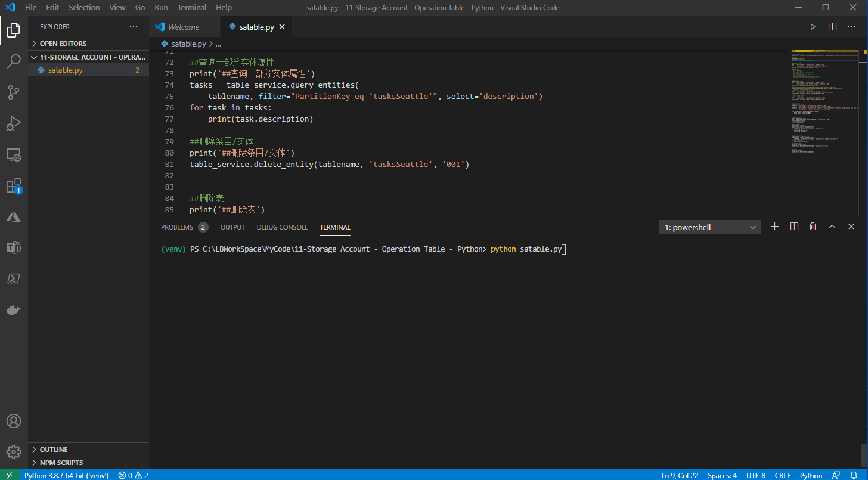Open the Extensions view icon
This screenshot has width=868, height=480.
coord(14,185)
